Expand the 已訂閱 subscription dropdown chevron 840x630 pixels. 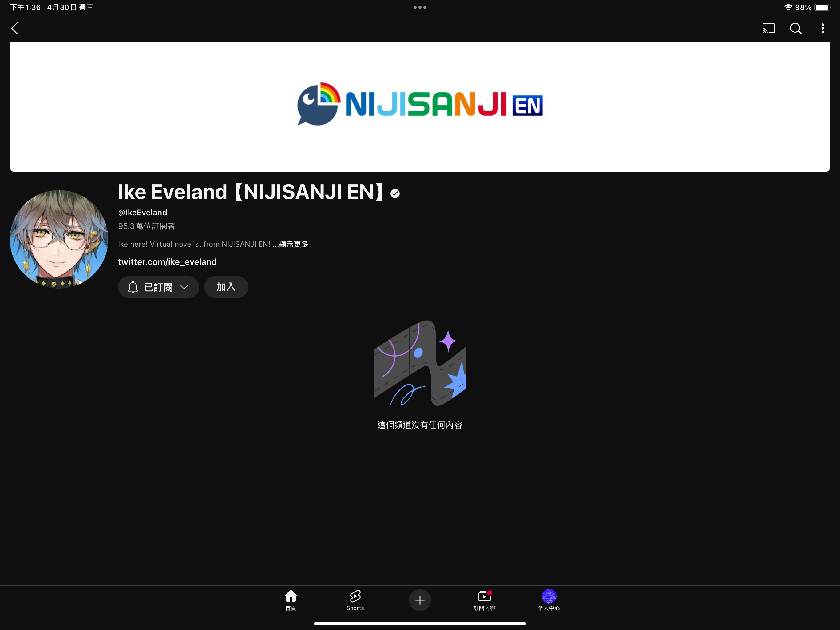point(184,287)
